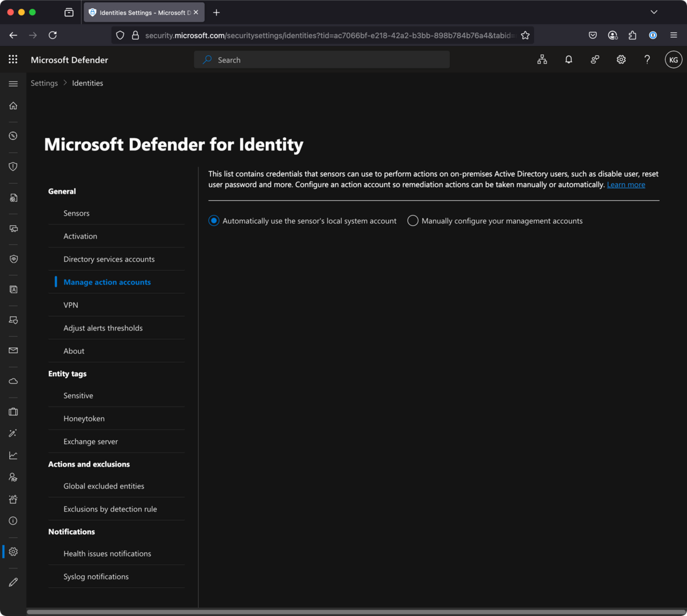Open Cloud apps icon in sidebar
Screen dimensions: 687x616
click(13, 381)
